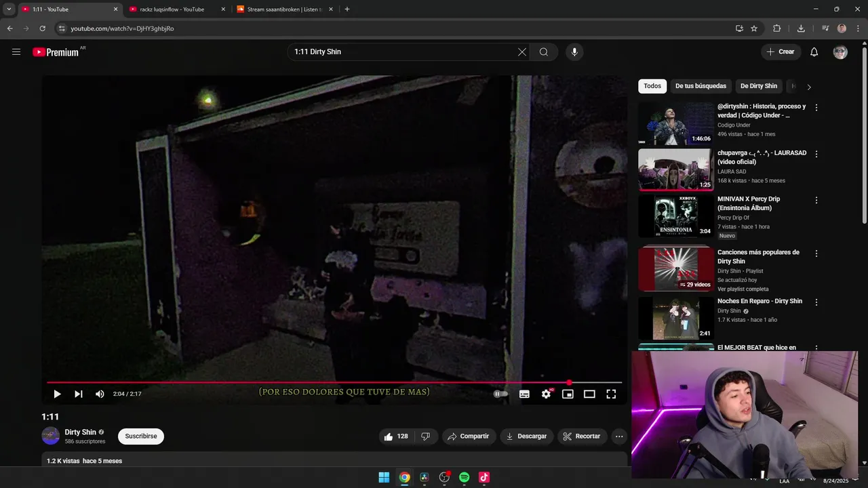Click the Crear create button
Viewport: 868px width, 488px height.
tap(781, 52)
